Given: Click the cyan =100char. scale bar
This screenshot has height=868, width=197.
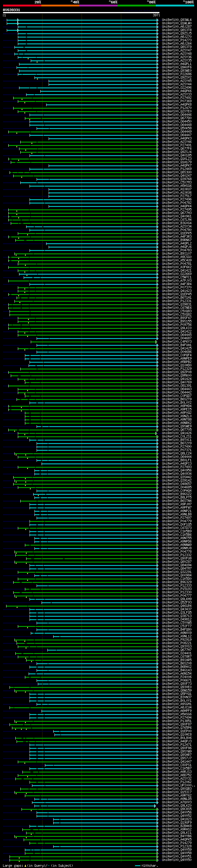Looking at the screenshot, I should 137,866.
